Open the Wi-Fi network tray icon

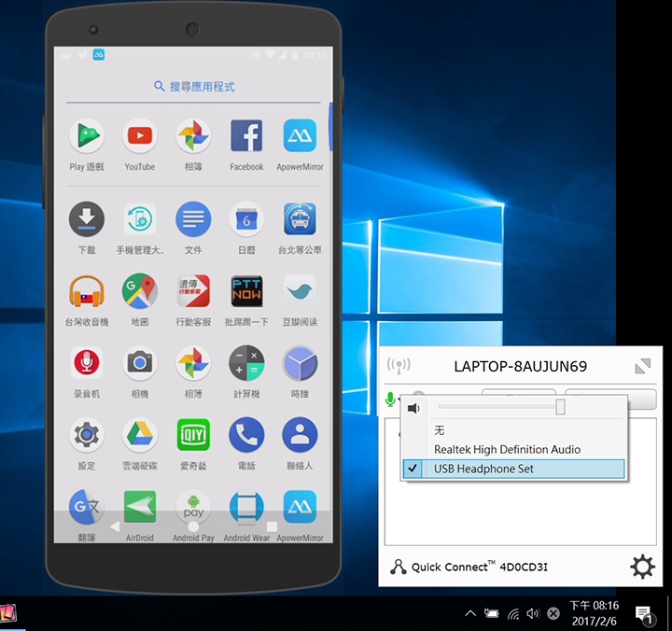click(513, 614)
